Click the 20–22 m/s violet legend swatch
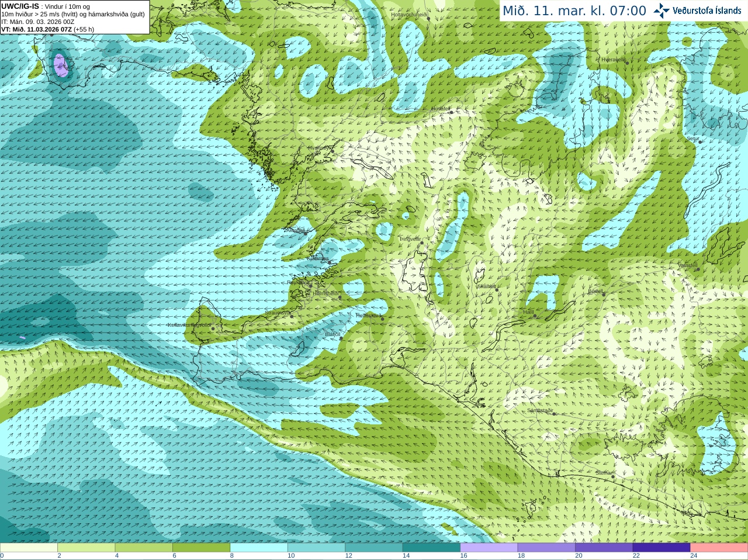Image resolution: width=748 pixels, height=560 pixels. (x=604, y=548)
